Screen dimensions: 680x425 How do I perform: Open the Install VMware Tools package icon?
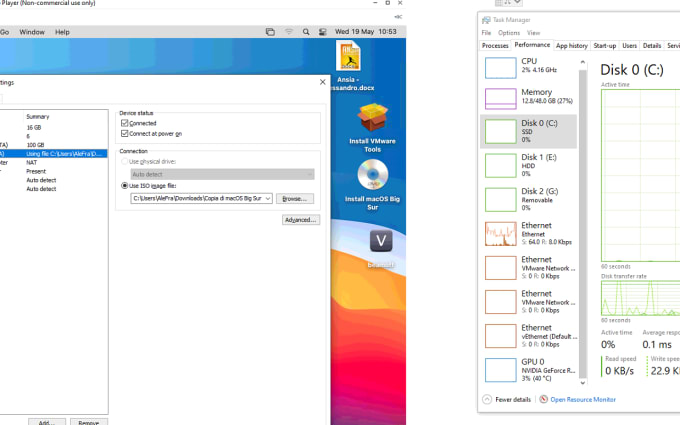372,117
